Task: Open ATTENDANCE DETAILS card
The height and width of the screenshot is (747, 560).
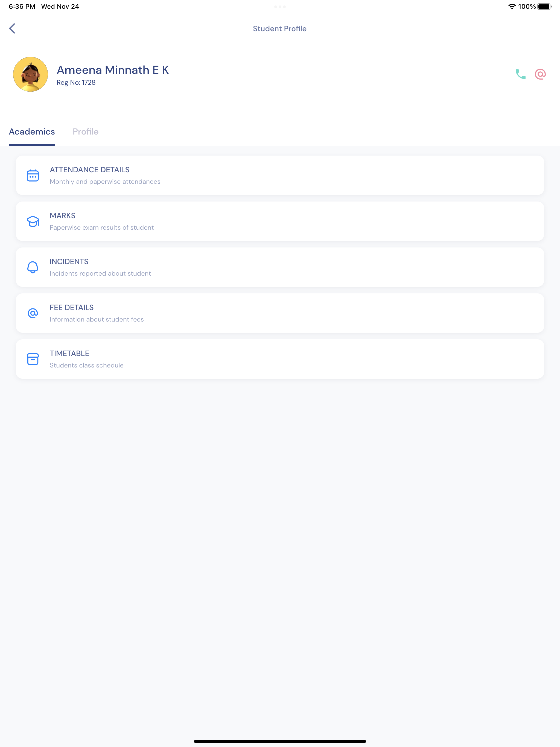Action: (x=280, y=175)
